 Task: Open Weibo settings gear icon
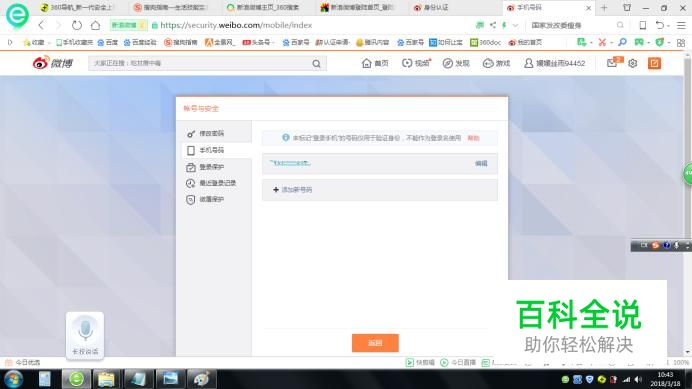[632, 64]
